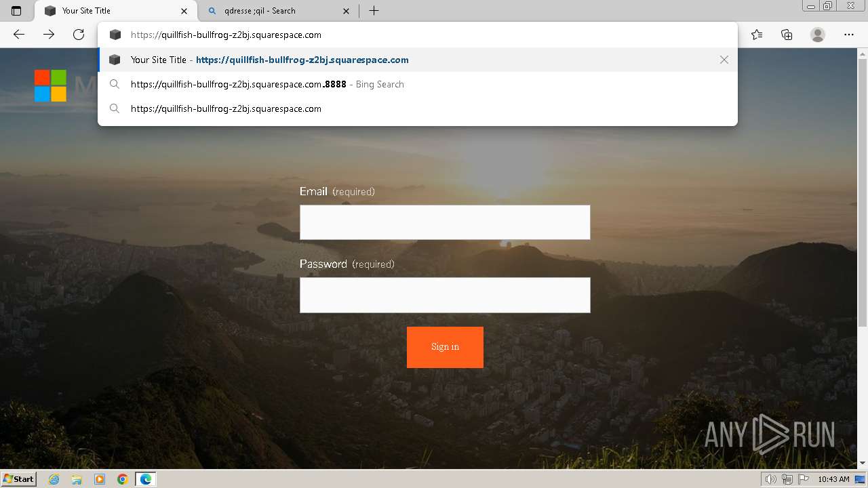Image resolution: width=868 pixels, height=488 pixels.
Task: Open the Settings and more ellipsis menu
Action: click(849, 35)
